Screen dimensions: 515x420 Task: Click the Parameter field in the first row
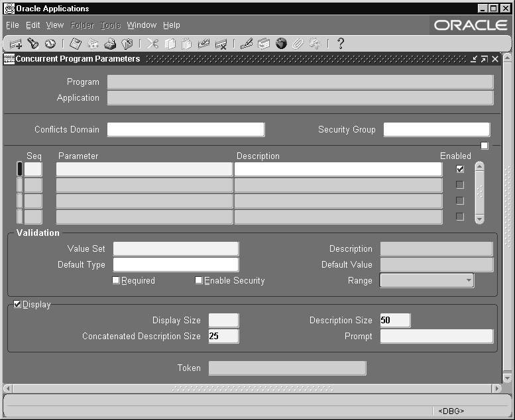(144, 169)
